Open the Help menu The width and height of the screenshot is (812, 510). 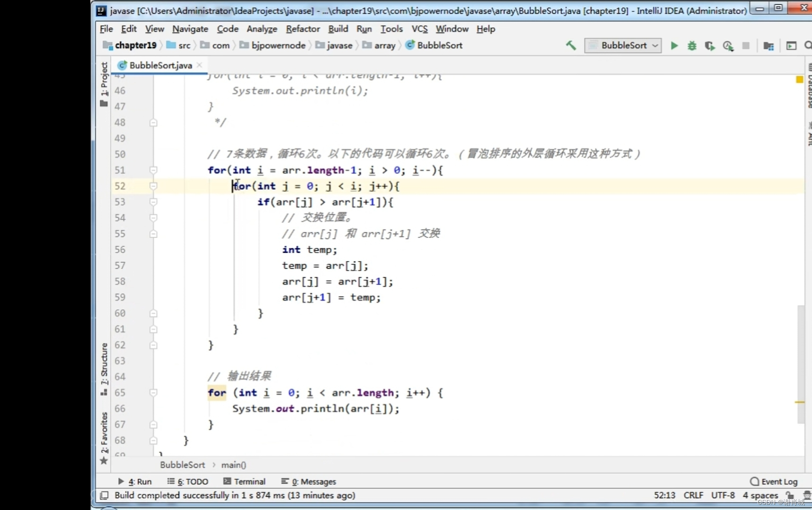click(486, 29)
